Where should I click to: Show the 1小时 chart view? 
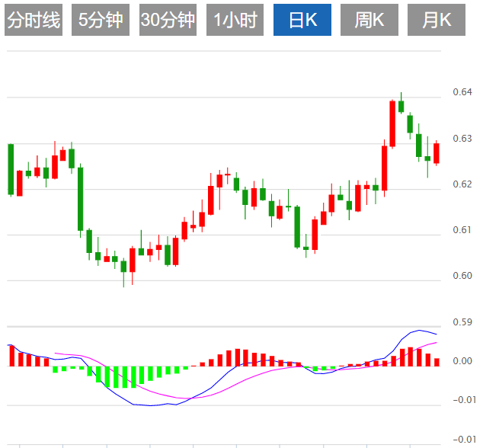(x=235, y=21)
